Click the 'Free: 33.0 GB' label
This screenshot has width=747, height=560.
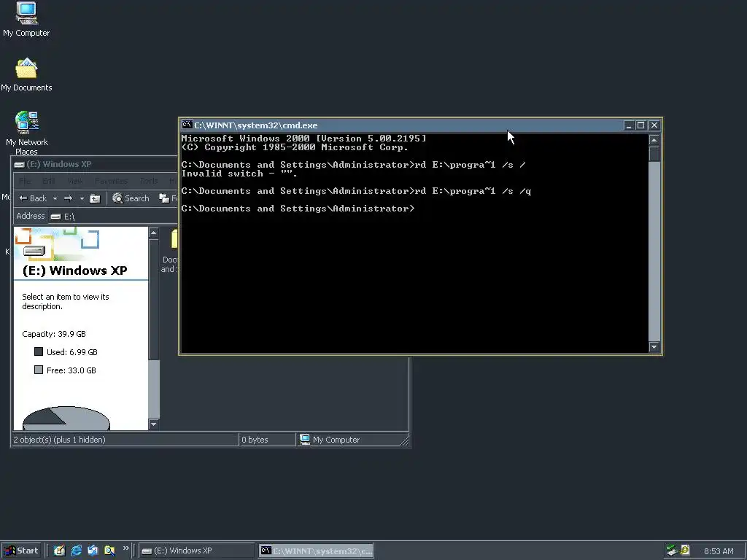click(71, 370)
